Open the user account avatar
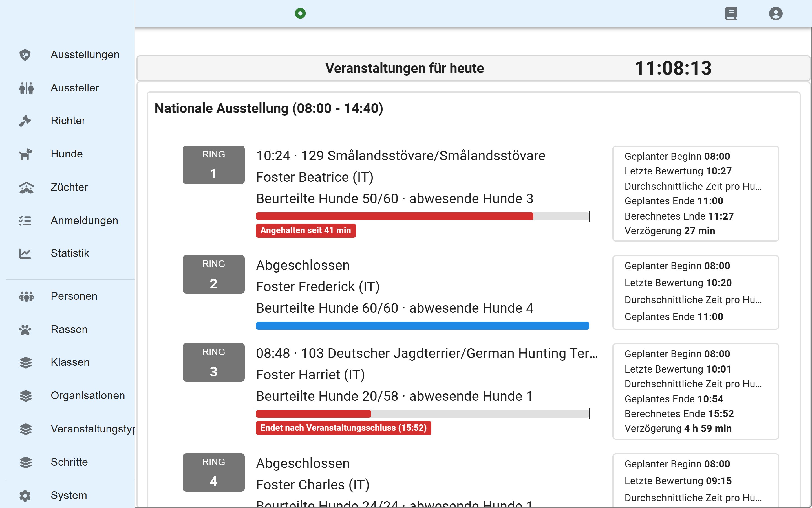The width and height of the screenshot is (812, 508). 776,14
